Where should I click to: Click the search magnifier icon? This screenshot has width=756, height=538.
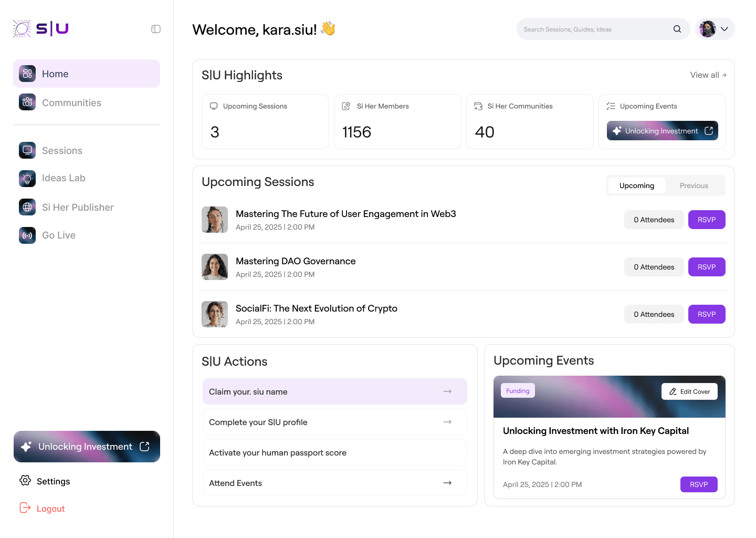tap(677, 29)
